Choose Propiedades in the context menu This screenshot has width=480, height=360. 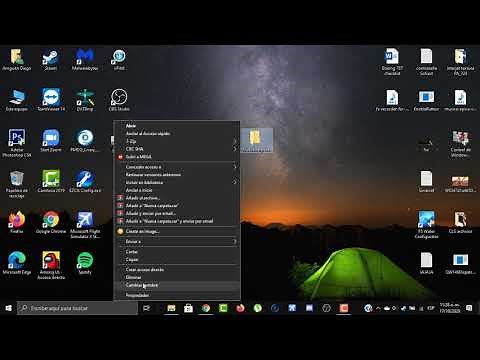(177, 295)
